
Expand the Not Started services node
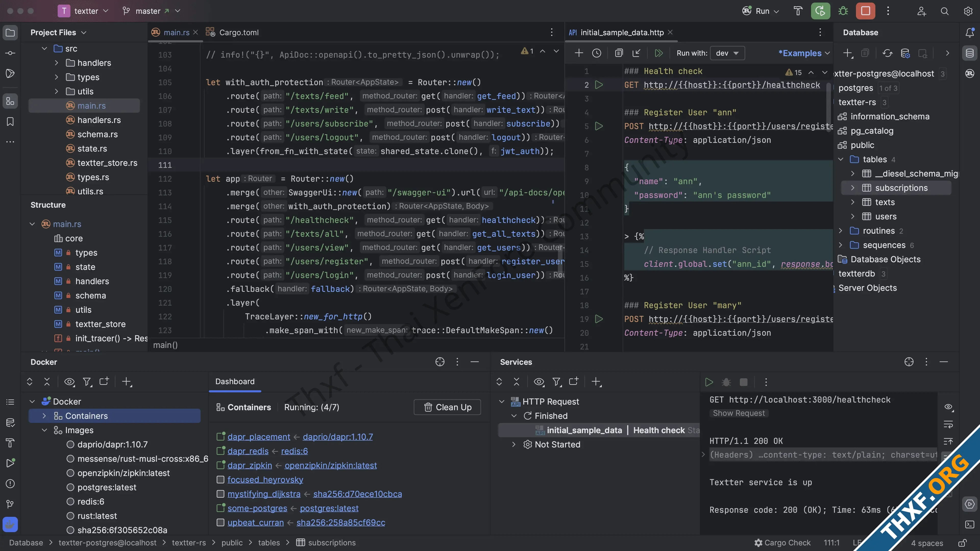pyautogui.click(x=513, y=445)
